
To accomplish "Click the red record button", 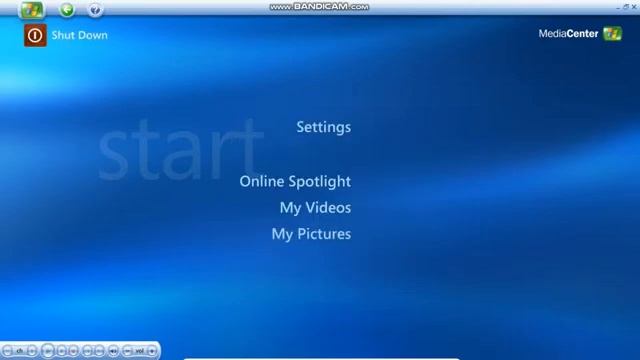I will 73,351.
